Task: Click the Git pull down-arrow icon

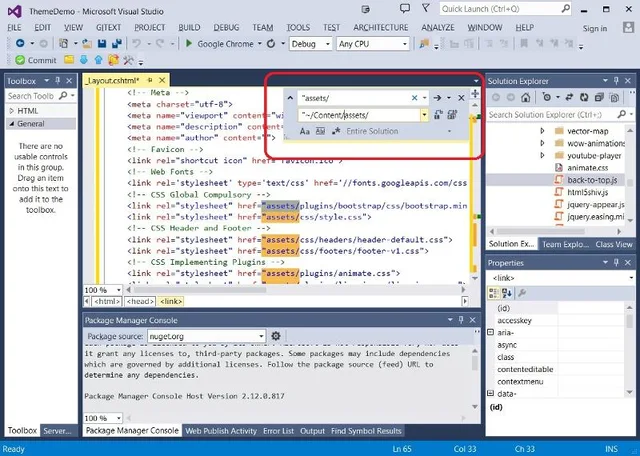Action: coord(84,60)
